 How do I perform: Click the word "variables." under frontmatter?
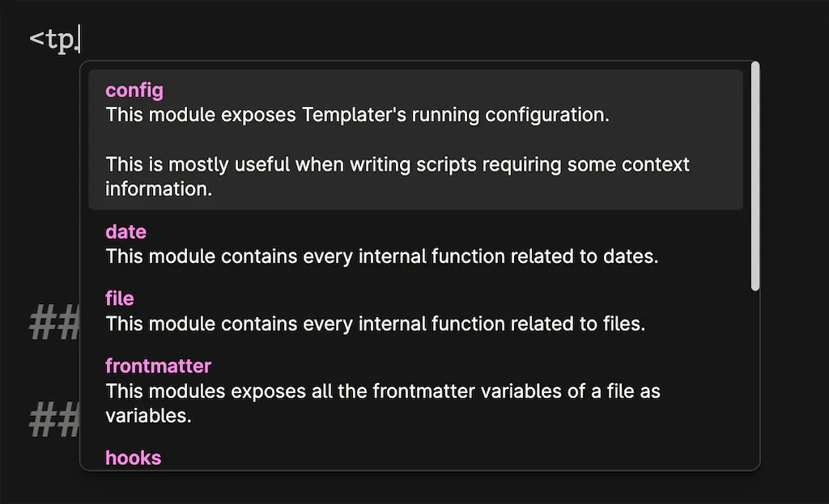point(148,416)
